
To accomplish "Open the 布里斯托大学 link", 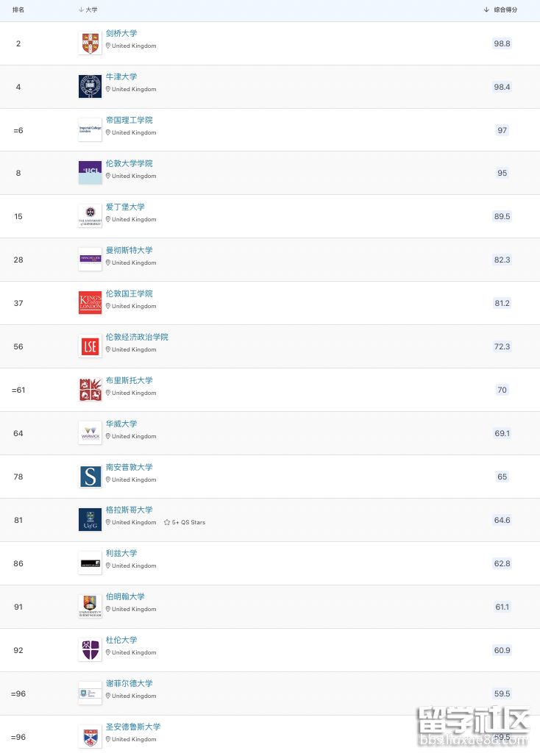I will (129, 380).
